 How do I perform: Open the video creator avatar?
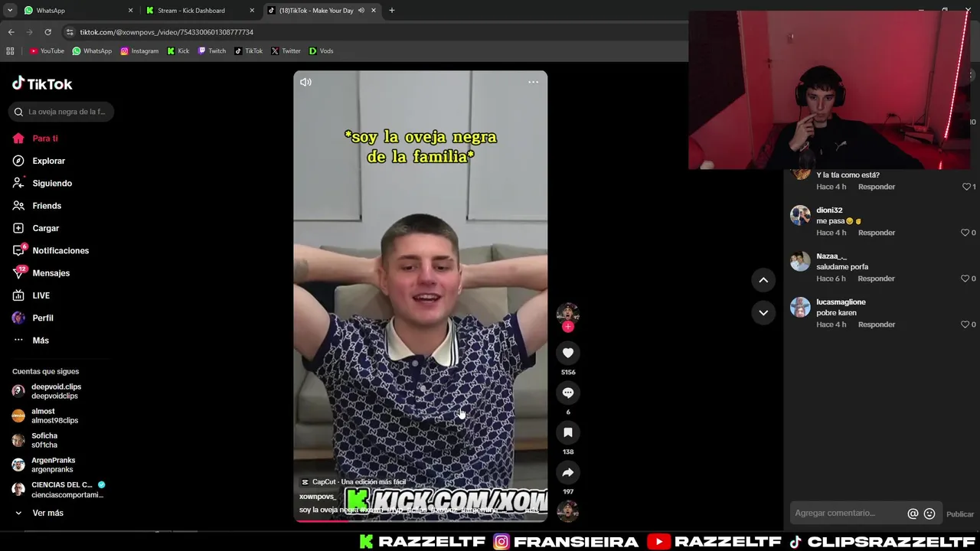(567, 312)
